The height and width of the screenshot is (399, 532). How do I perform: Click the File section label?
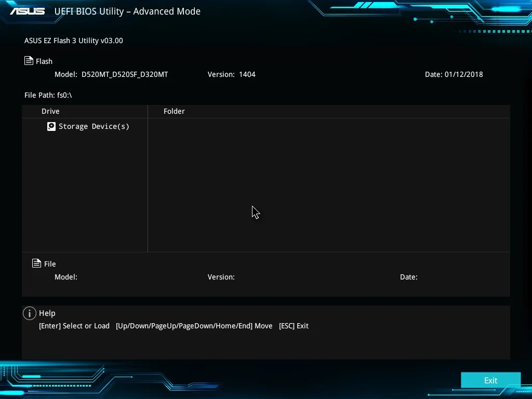click(x=50, y=263)
